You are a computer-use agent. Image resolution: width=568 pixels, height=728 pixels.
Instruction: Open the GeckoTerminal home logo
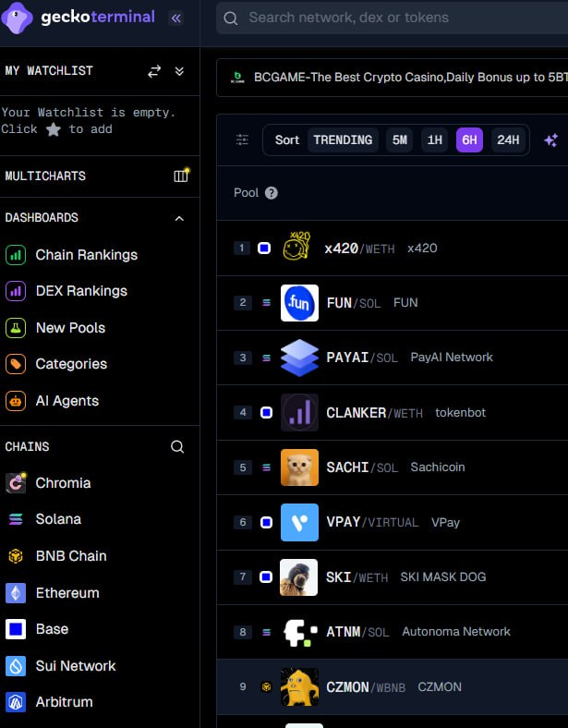[x=78, y=18]
